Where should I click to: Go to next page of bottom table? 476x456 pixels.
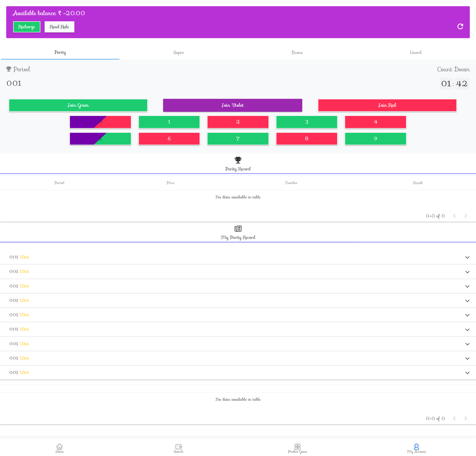point(466,419)
